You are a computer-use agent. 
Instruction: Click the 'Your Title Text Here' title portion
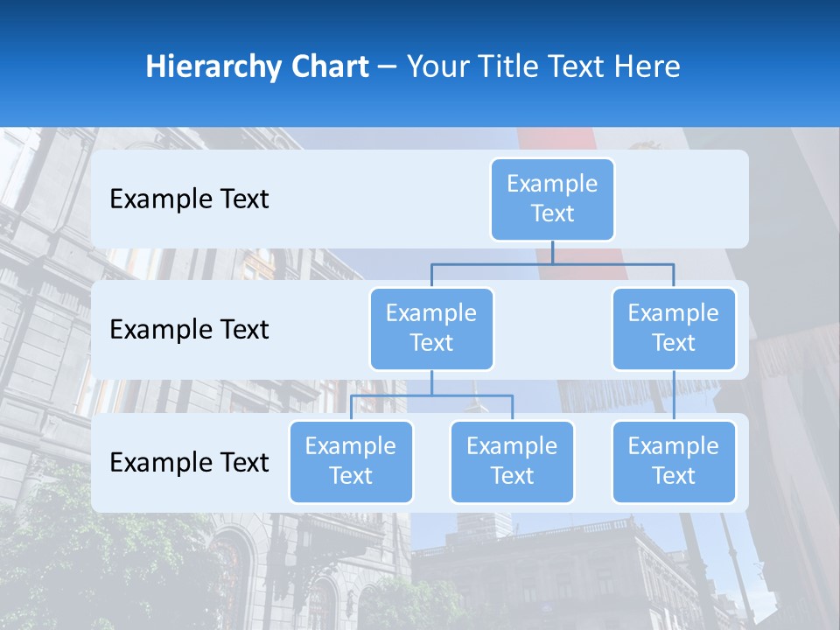pos(543,66)
